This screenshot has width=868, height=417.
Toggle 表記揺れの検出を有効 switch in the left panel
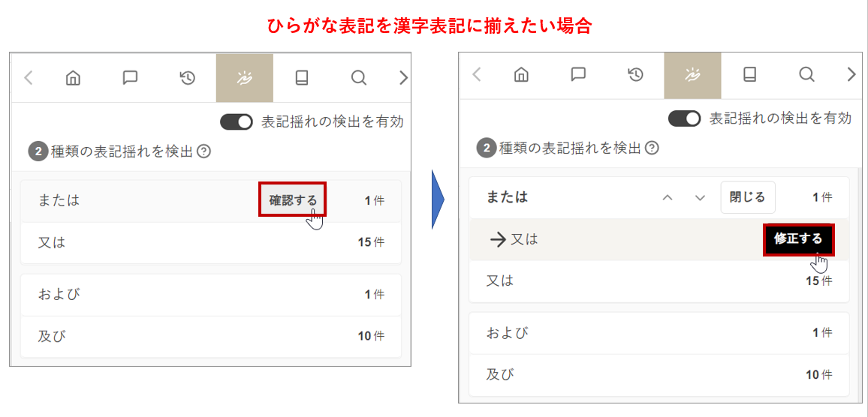[x=236, y=121]
